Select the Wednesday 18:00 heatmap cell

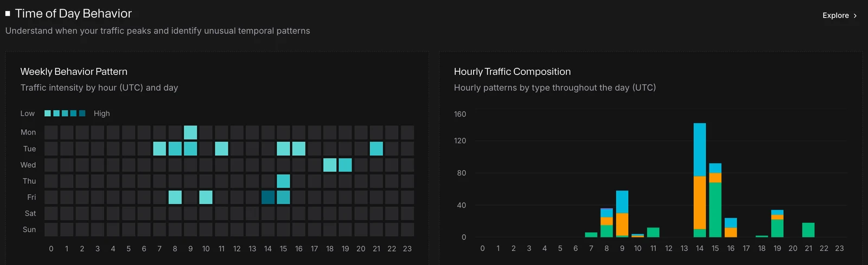click(330, 165)
